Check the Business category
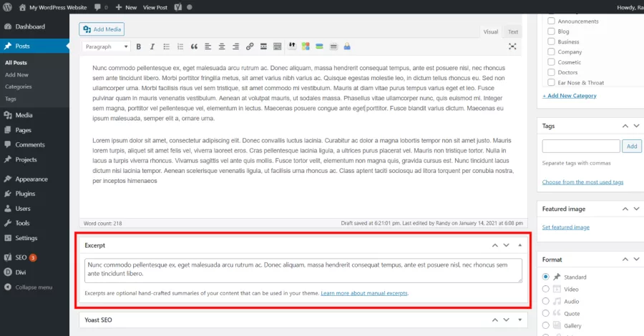The height and width of the screenshot is (336, 644). [x=551, y=41]
